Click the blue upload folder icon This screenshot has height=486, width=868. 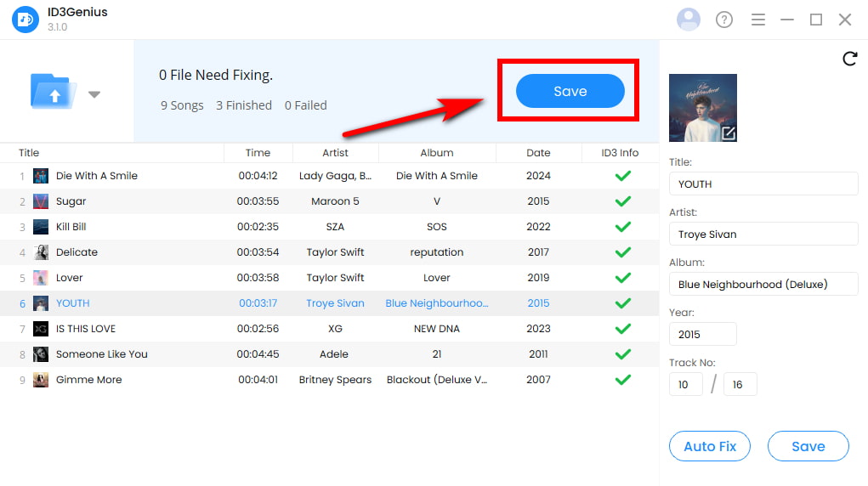(53, 91)
